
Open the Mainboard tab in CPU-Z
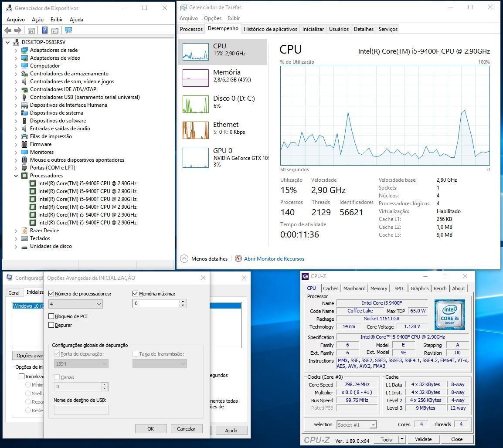tap(354, 288)
